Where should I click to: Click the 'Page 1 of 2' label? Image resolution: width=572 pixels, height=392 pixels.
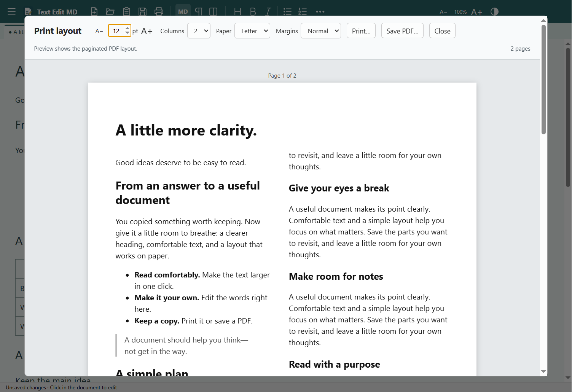(282, 76)
